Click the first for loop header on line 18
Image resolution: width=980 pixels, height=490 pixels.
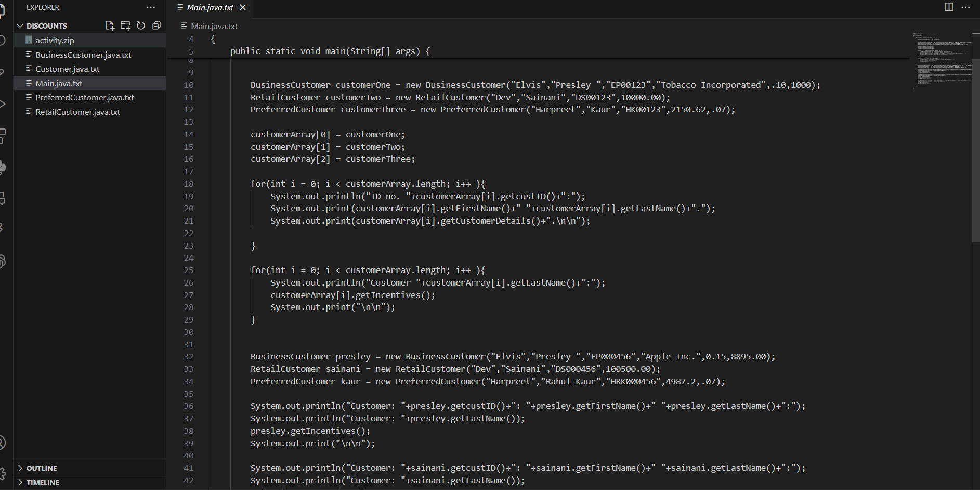coord(368,184)
